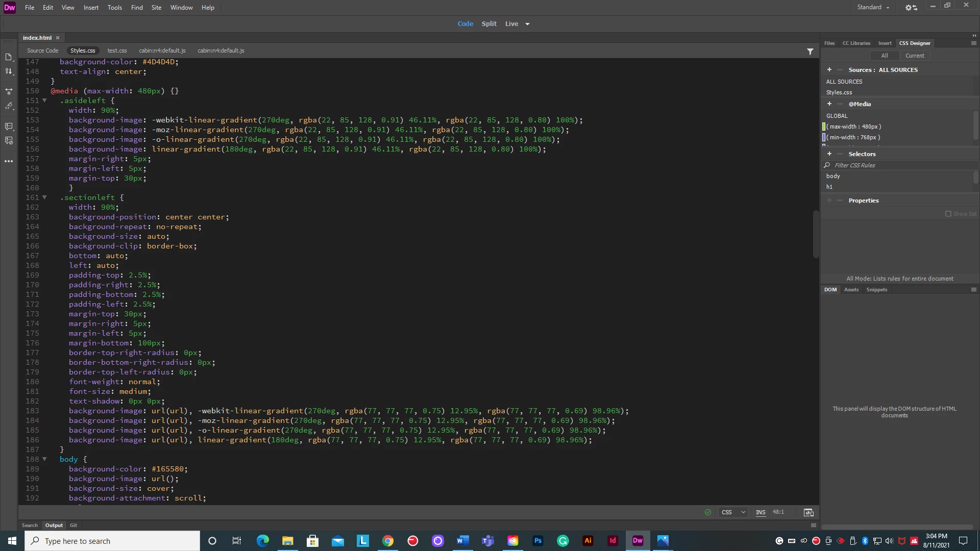Collapse the .sectionleft rule at line 161

(44, 197)
